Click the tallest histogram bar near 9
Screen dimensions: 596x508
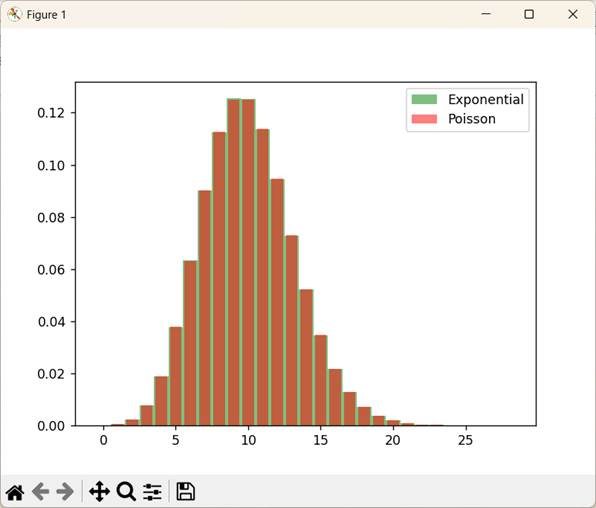(x=234, y=262)
